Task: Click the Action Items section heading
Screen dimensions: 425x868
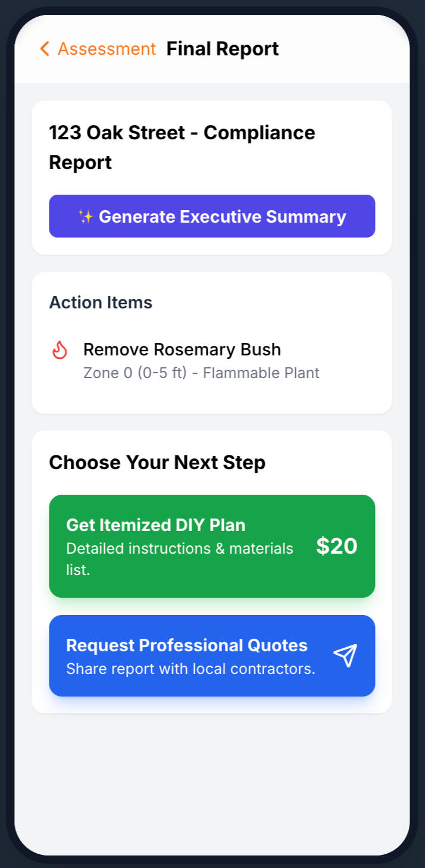Action: coord(101,302)
